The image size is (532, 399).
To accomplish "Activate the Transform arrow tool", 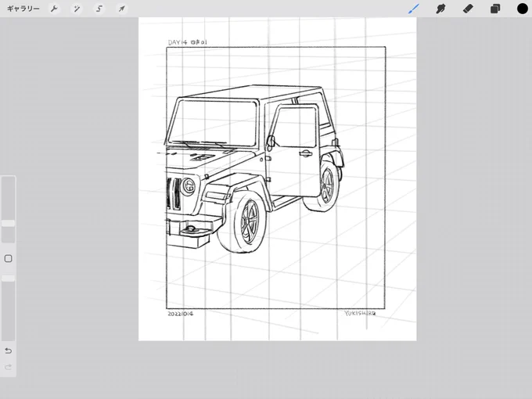I will pos(121,9).
